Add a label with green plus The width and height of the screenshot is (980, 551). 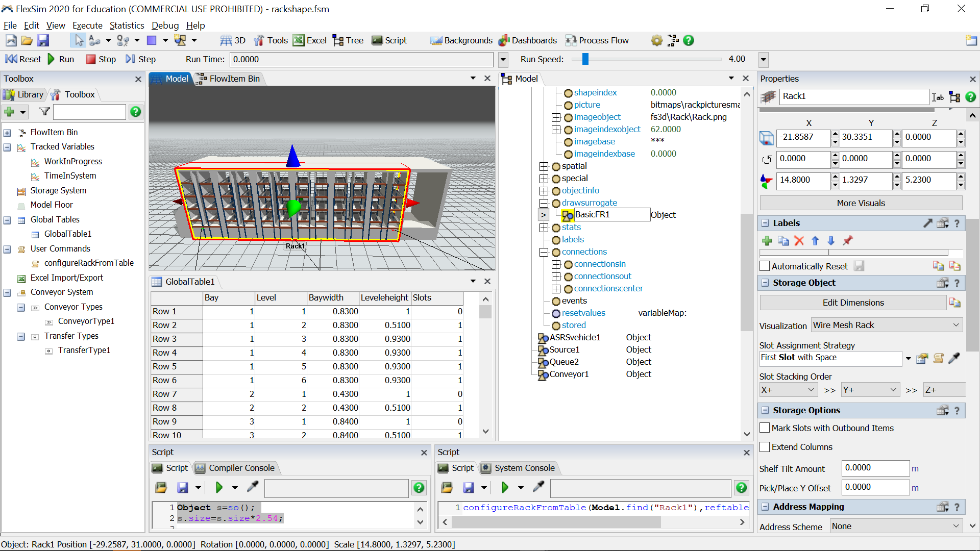point(767,241)
